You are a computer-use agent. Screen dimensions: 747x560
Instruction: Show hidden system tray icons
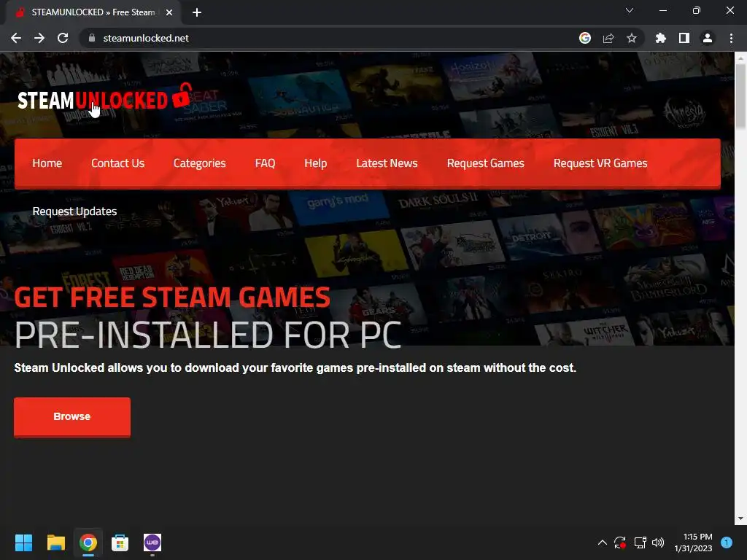[x=602, y=542]
